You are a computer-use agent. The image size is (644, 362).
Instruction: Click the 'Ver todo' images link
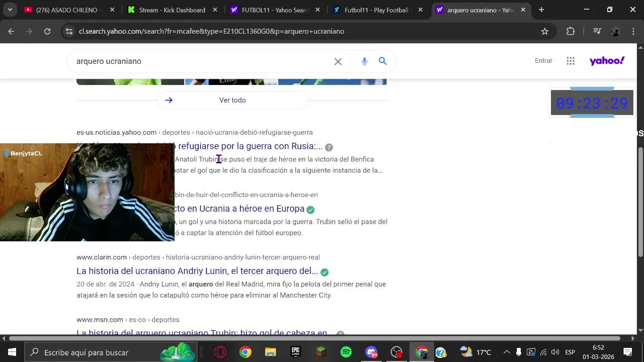(x=232, y=100)
